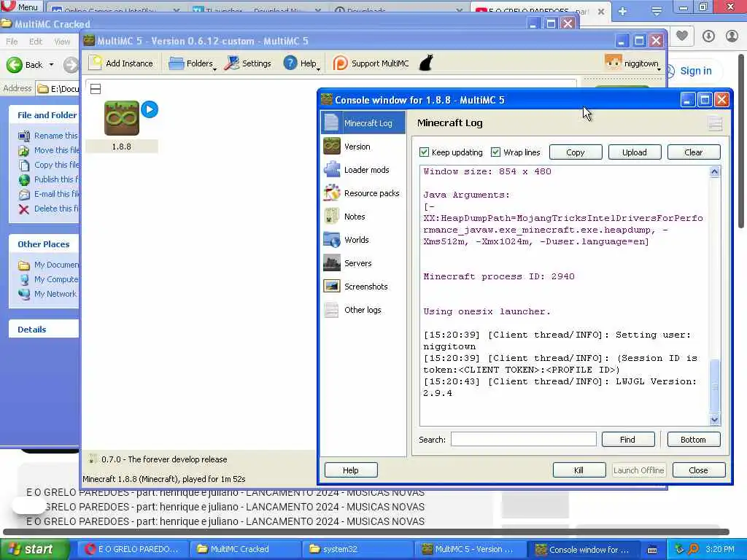
Task: Switch to system32 taskbar item
Action: [x=357, y=549]
